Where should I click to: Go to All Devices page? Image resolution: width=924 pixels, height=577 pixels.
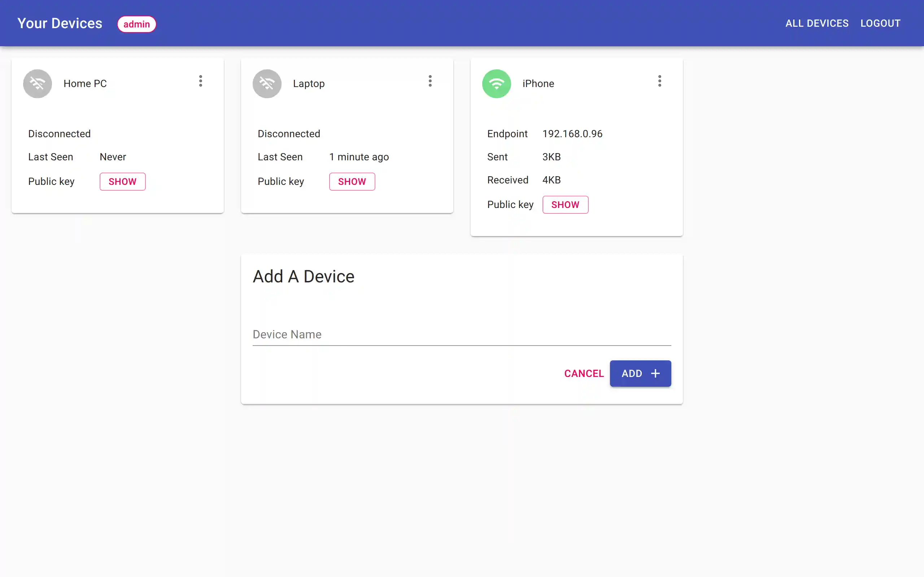tap(817, 23)
